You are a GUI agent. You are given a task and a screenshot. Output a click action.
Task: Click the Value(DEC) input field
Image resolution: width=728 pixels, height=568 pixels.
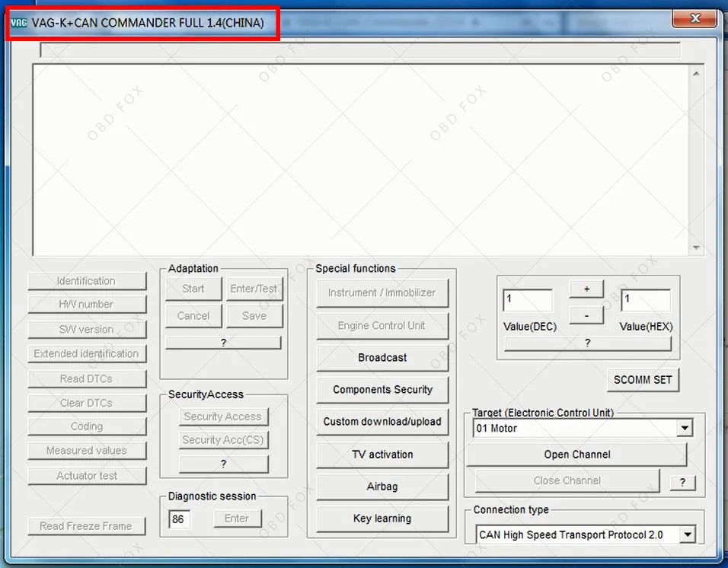(x=528, y=300)
